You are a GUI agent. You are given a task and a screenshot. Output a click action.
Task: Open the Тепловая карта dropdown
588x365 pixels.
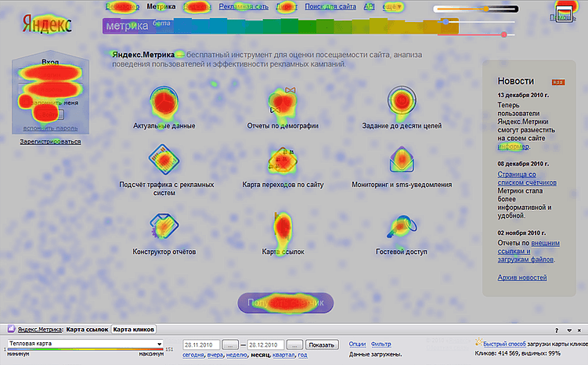(x=85, y=344)
